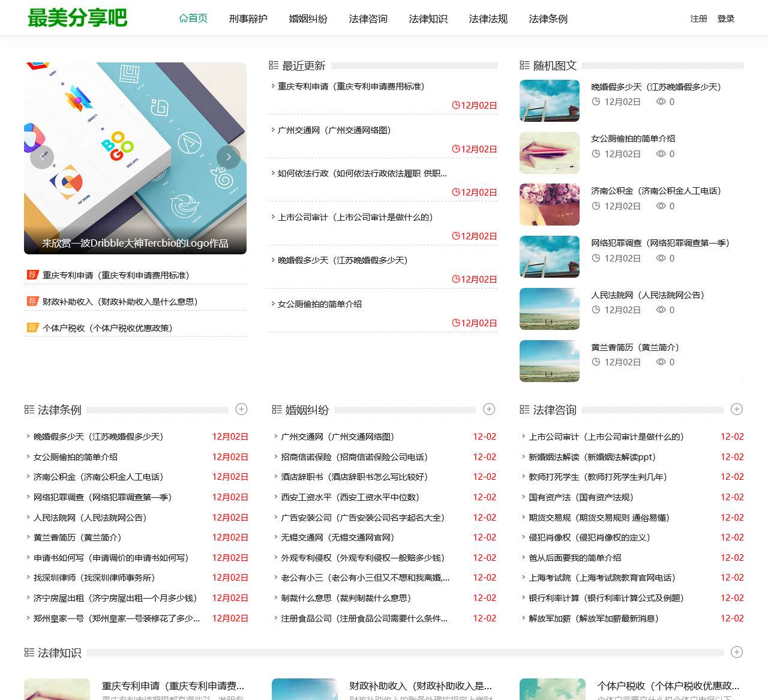Open the 济南公积金 post thumbnail image

click(x=549, y=205)
